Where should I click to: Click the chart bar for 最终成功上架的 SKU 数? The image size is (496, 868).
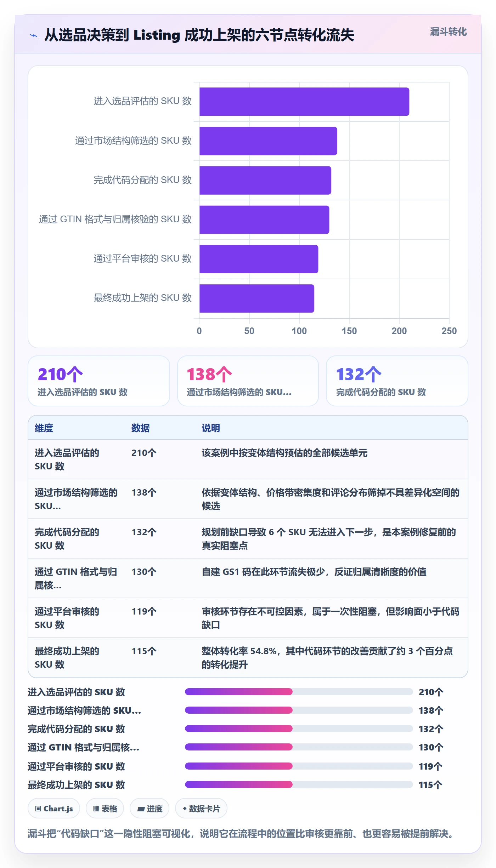coord(257,298)
